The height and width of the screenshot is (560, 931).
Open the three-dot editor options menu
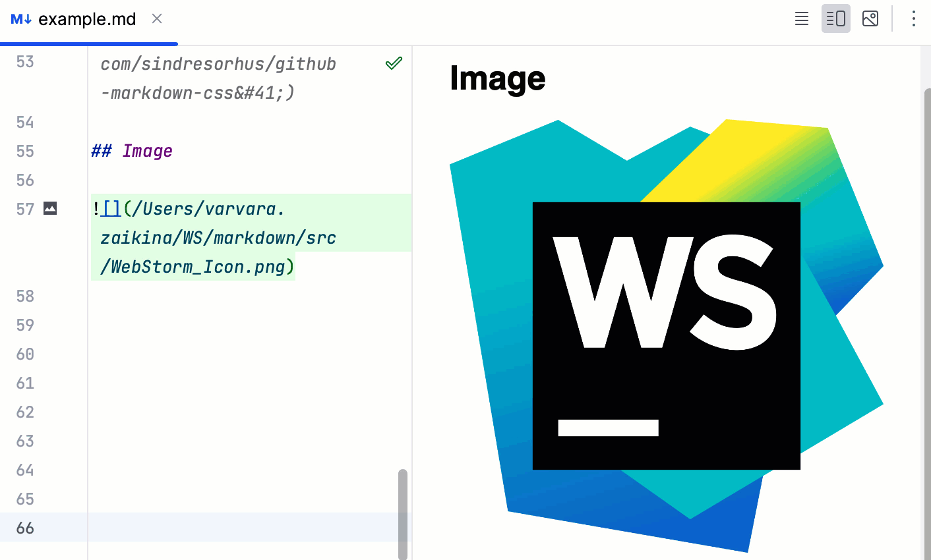tap(914, 19)
